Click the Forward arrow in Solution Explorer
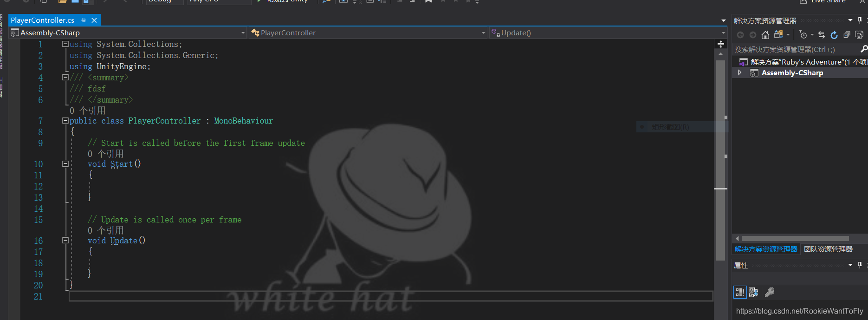The height and width of the screenshot is (320, 868). click(x=752, y=35)
